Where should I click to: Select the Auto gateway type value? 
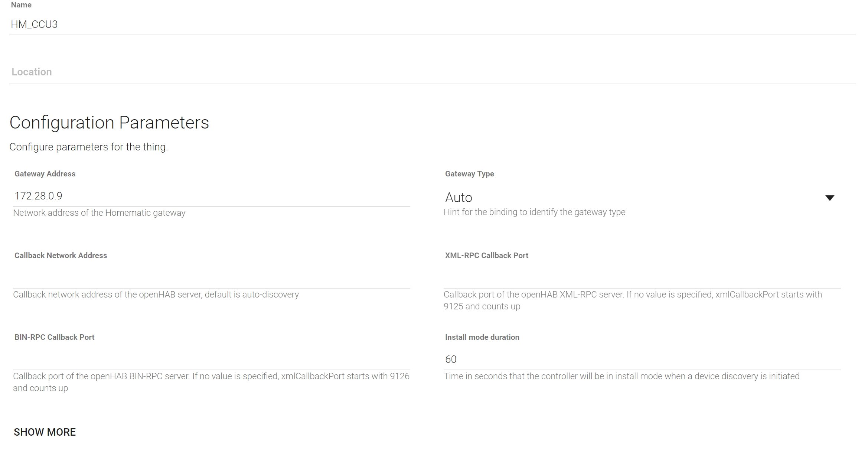(459, 197)
